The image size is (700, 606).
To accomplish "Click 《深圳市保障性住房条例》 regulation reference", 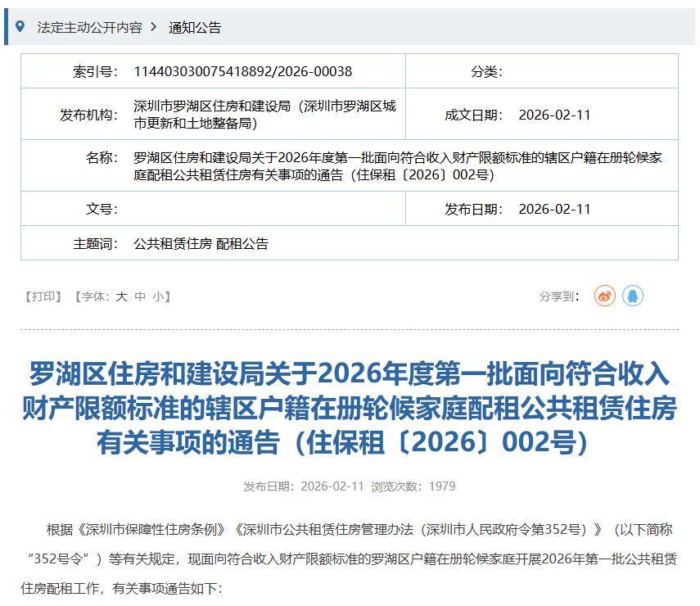I will [x=155, y=529].
